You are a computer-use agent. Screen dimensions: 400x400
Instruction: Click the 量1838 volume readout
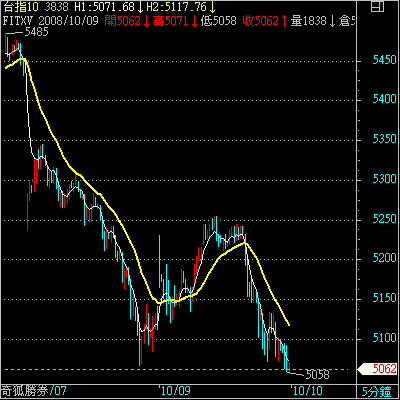[308, 21]
